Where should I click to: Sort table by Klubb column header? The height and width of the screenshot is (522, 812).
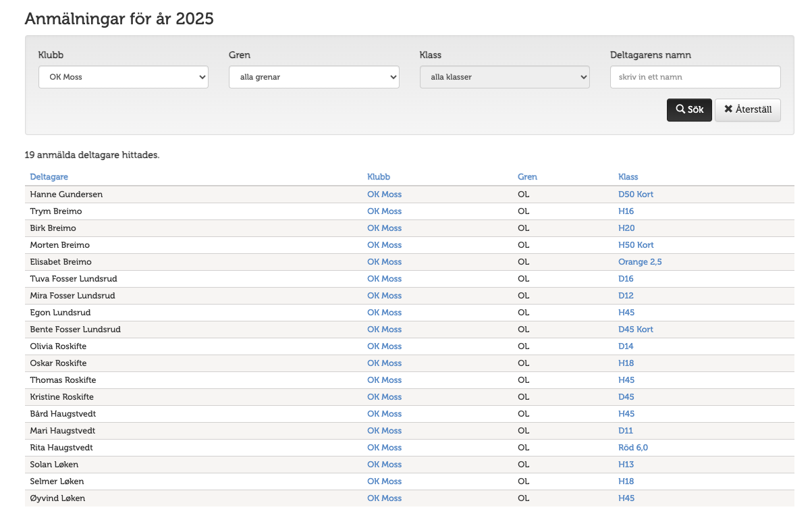pyautogui.click(x=378, y=177)
